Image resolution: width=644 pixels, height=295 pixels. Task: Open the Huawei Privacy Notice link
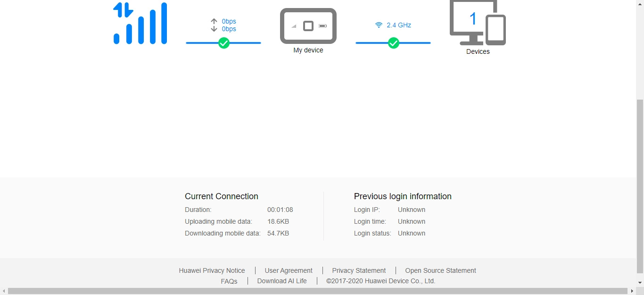(x=212, y=270)
